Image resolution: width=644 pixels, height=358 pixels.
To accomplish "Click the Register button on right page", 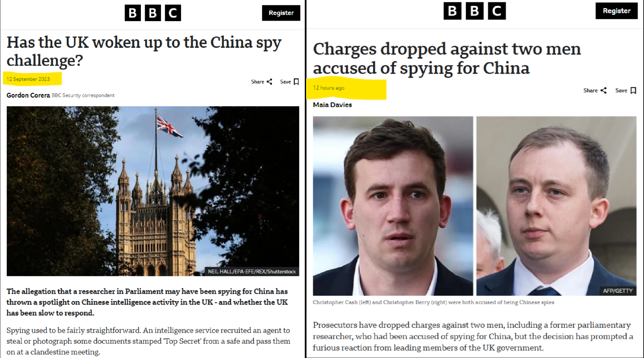I will pyautogui.click(x=617, y=11).
